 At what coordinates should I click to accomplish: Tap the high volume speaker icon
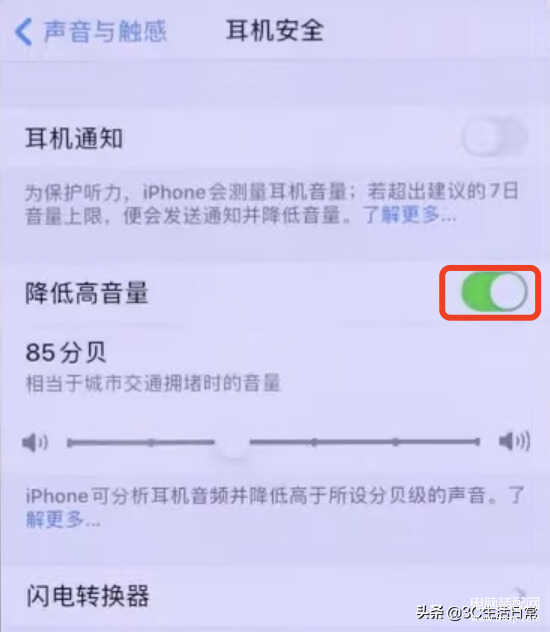(515, 441)
